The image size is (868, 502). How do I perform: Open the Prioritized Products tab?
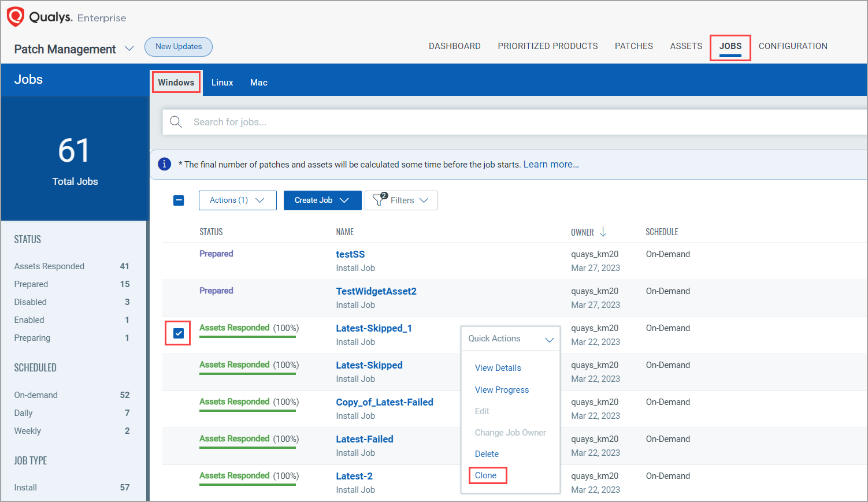tap(548, 46)
